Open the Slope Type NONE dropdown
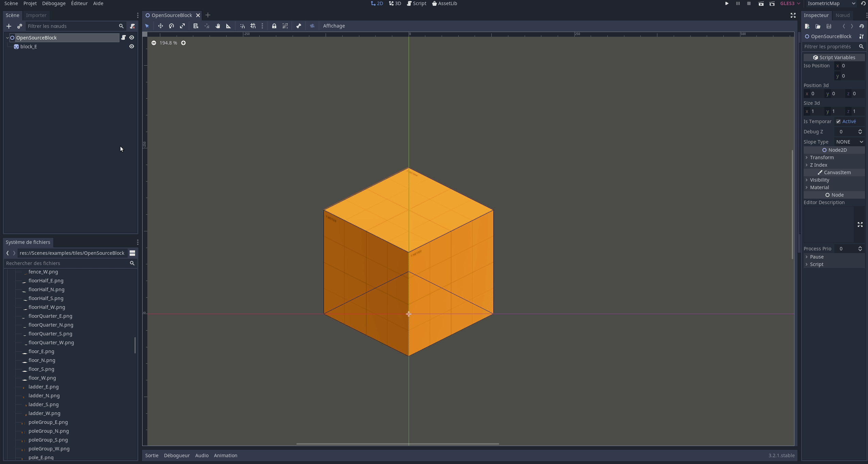868x464 pixels. pyautogui.click(x=849, y=142)
